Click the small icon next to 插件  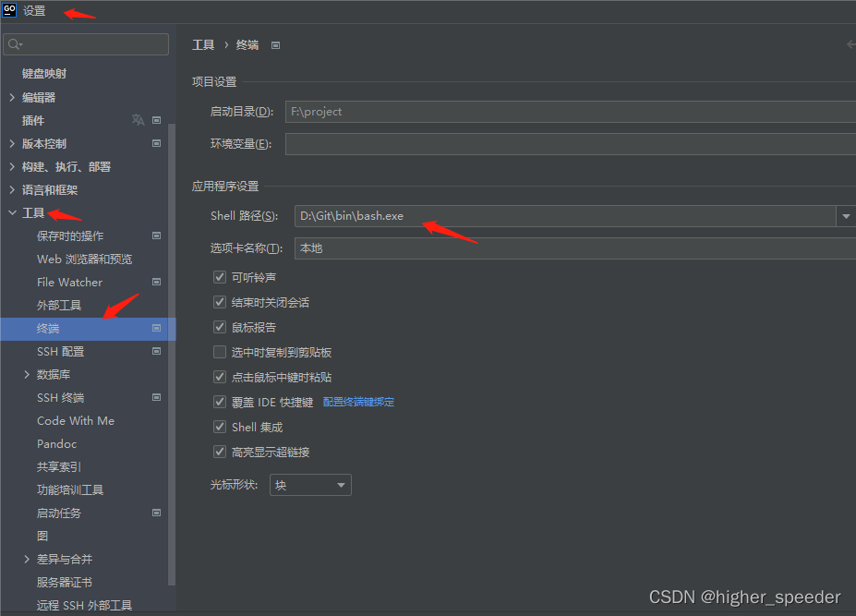(x=157, y=120)
